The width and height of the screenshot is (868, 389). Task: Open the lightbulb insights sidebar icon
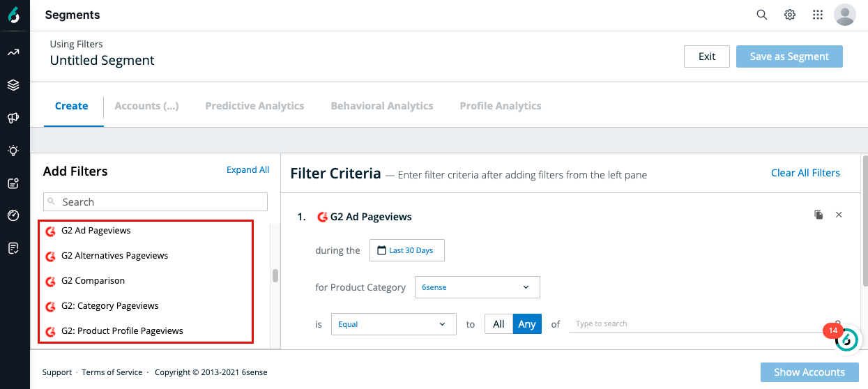tap(13, 150)
